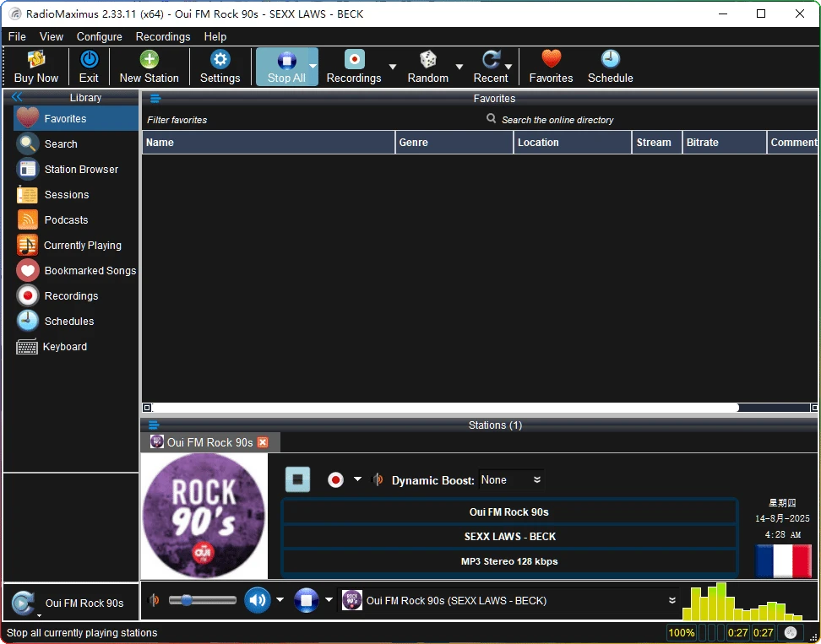Open the File menu
This screenshot has height=644, width=821.
[x=17, y=36]
